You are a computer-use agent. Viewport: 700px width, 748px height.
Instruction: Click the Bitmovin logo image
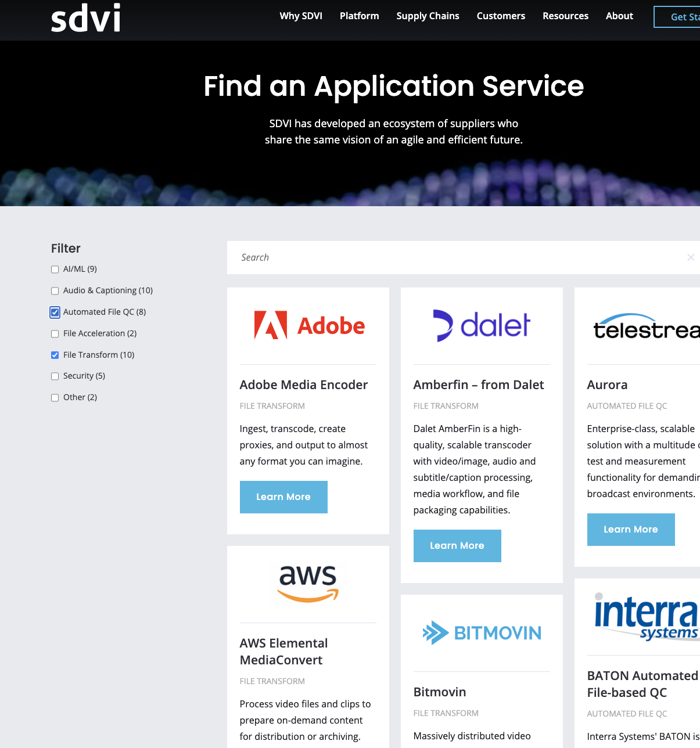(482, 633)
